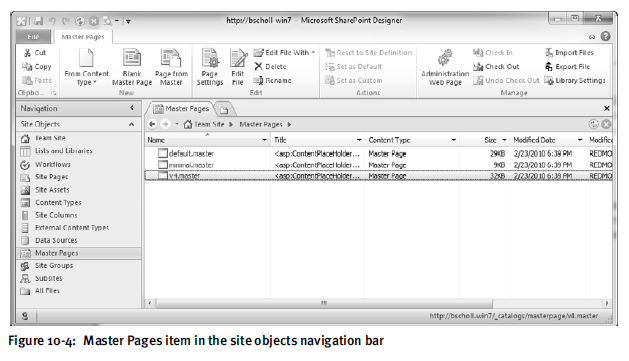Click Page from Master ribbon button
This screenshot has width=629, height=361.
[x=171, y=67]
